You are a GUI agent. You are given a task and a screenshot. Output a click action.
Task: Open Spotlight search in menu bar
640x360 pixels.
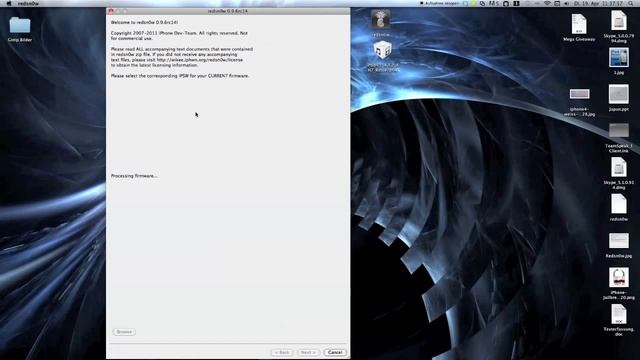coord(631,3)
